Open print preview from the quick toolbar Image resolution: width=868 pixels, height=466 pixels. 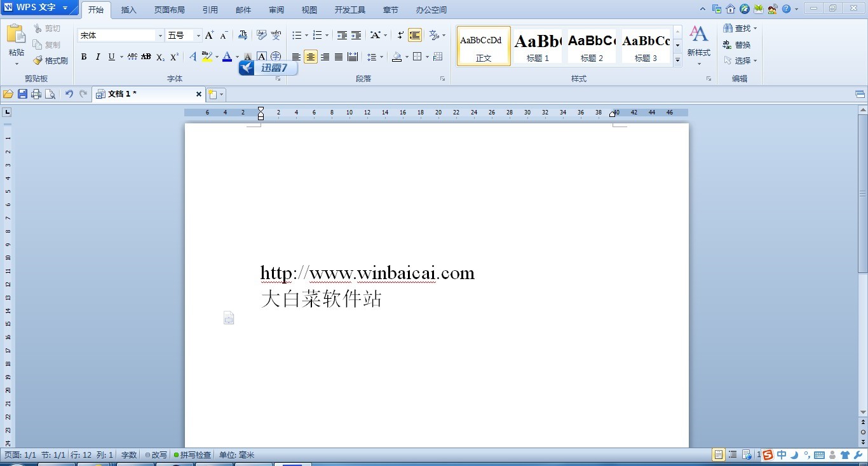click(50, 94)
